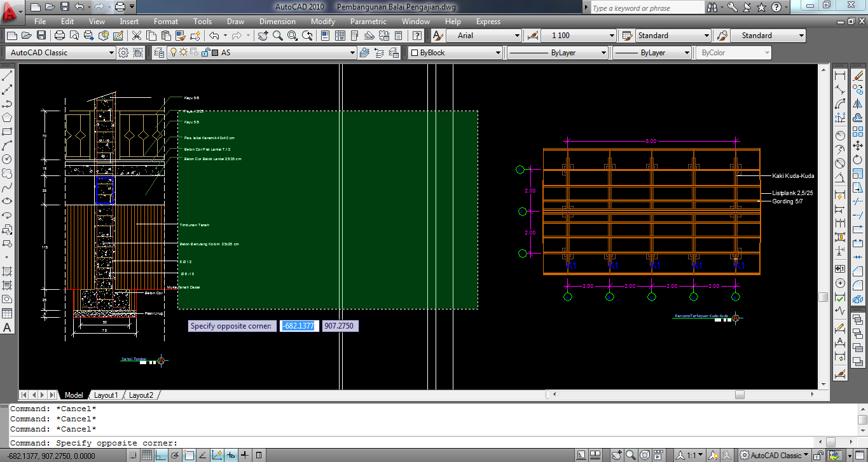868x462 pixels.
Task: Click the Zoom Realtime magnifier icon
Action: [277, 36]
